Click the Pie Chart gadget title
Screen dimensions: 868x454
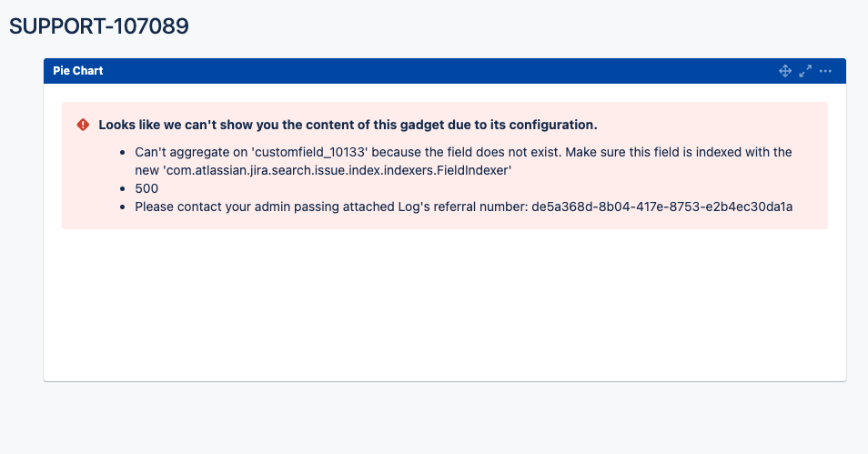(x=78, y=71)
